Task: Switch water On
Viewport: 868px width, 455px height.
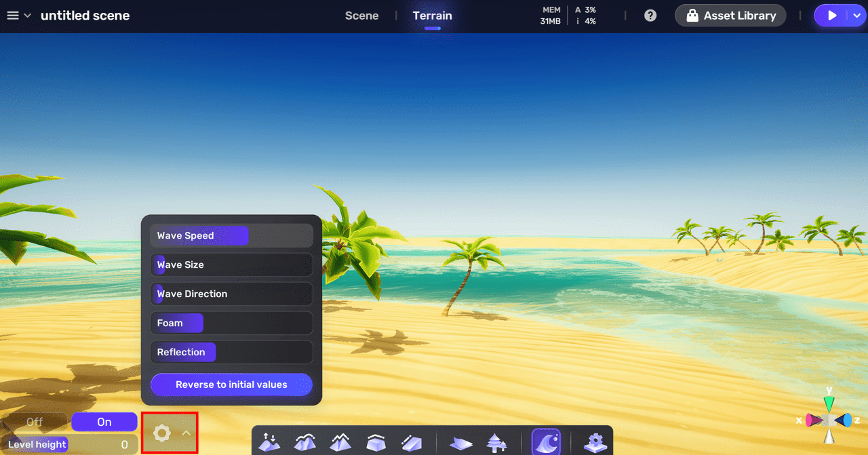Action: click(x=104, y=422)
